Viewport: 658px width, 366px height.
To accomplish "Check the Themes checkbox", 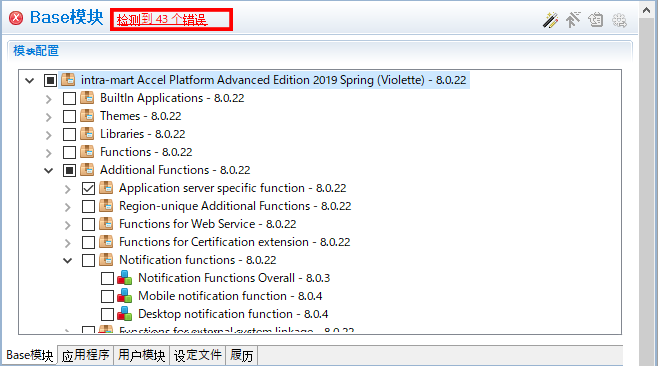I will [x=69, y=116].
